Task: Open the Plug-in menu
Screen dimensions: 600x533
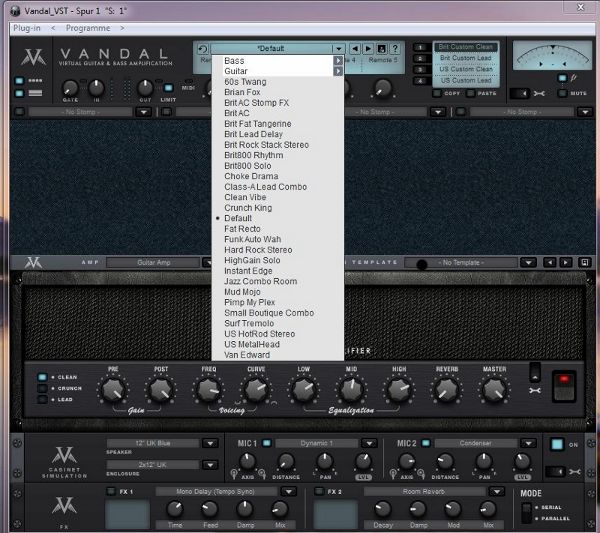Action: pyautogui.click(x=27, y=28)
